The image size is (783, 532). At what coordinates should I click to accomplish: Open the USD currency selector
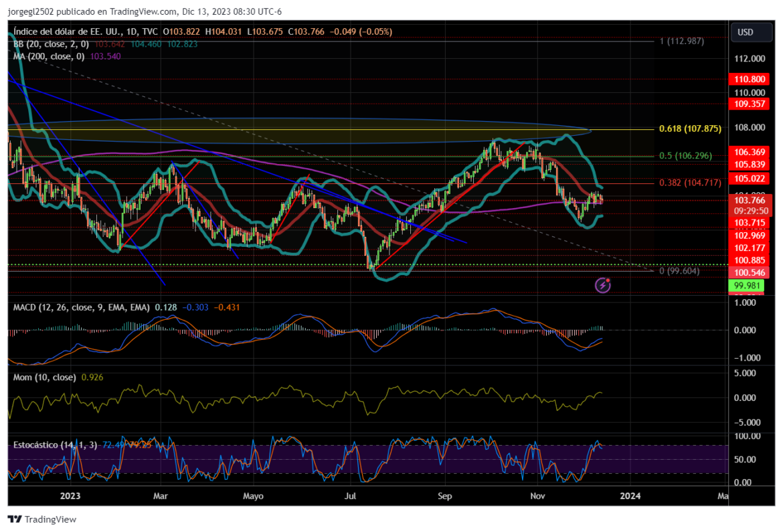[745, 32]
